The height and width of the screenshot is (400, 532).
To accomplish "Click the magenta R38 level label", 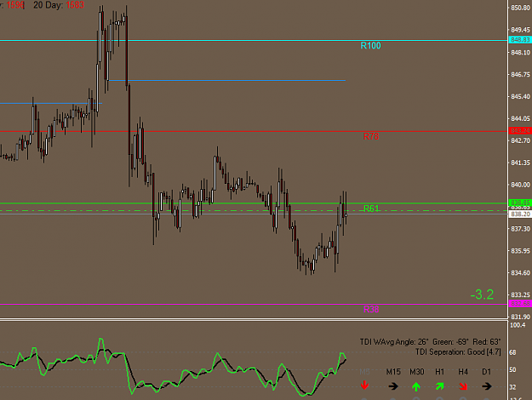I will 371,309.
